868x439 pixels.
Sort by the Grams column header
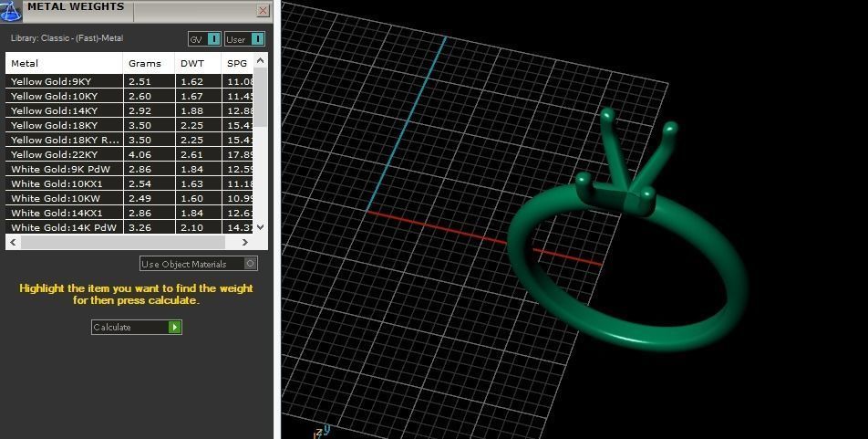pos(149,63)
